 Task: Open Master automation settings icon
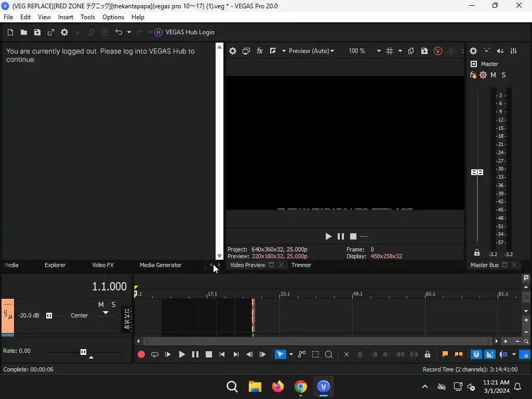[483, 75]
